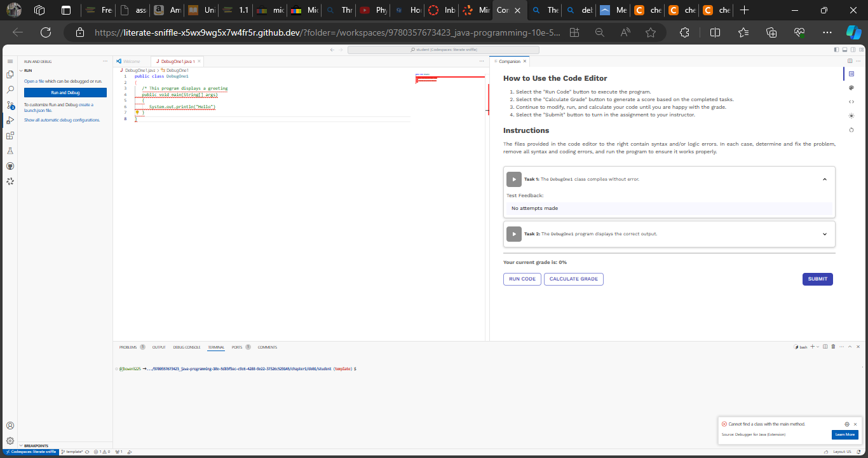Click the create a launch.json file link
The width and height of the screenshot is (868, 458).
point(59,108)
